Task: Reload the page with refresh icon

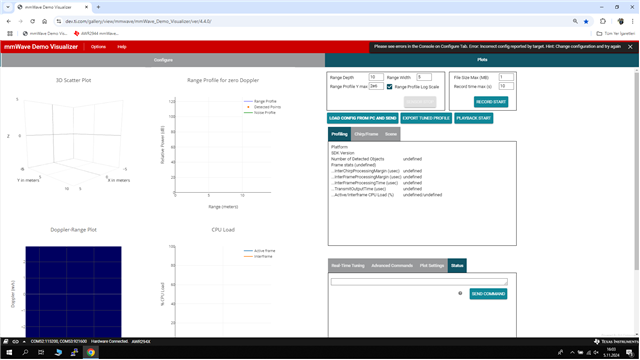Action: point(32,21)
